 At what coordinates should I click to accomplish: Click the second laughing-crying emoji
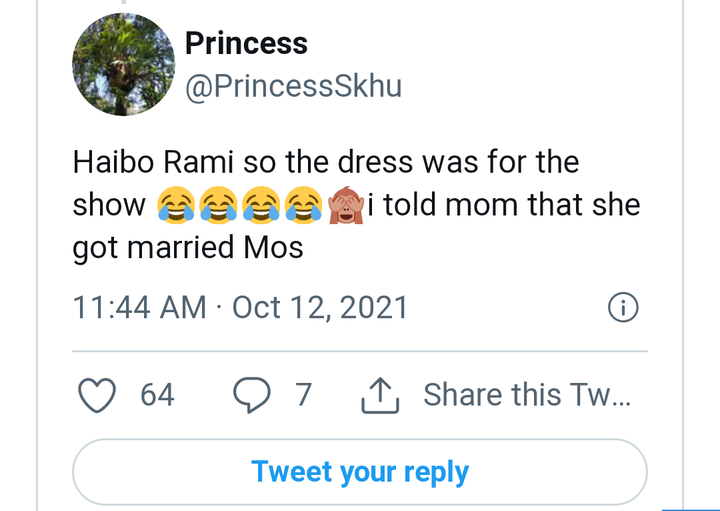219,205
